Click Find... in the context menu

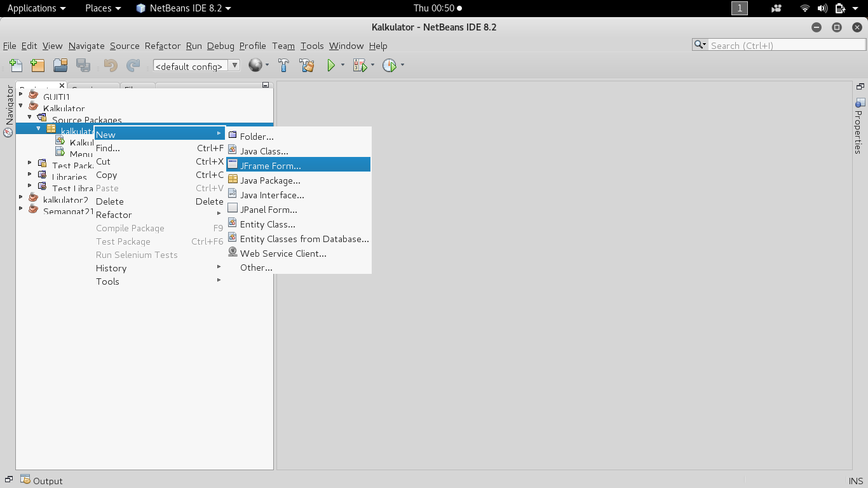[159, 148]
